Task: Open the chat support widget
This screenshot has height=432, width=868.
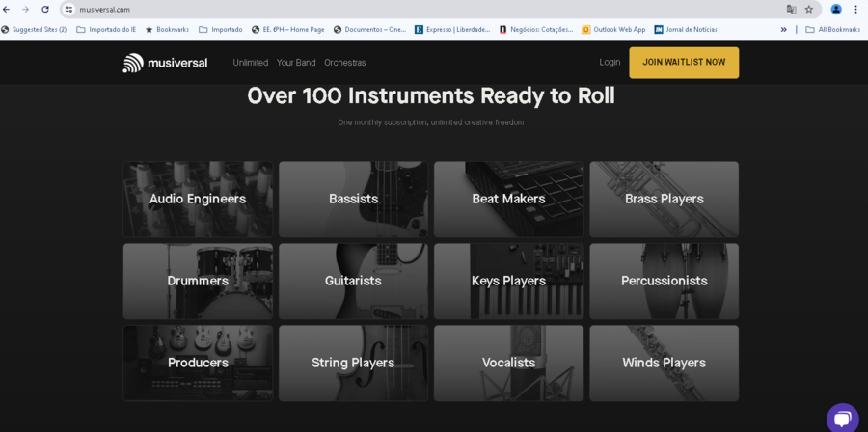Action: [842, 418]
